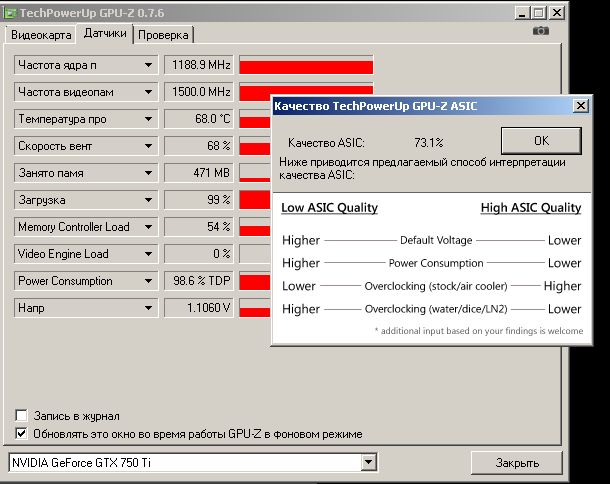Open the 'Напр' voltage sensor dropdown
The image size is (610, 484).
click(148, 308)
